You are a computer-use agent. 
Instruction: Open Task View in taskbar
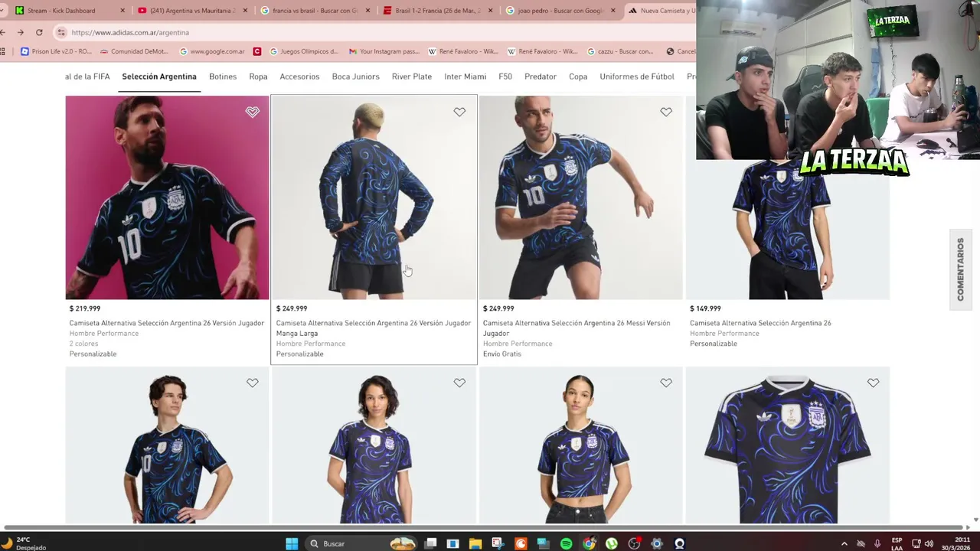[x=430, y=543]
